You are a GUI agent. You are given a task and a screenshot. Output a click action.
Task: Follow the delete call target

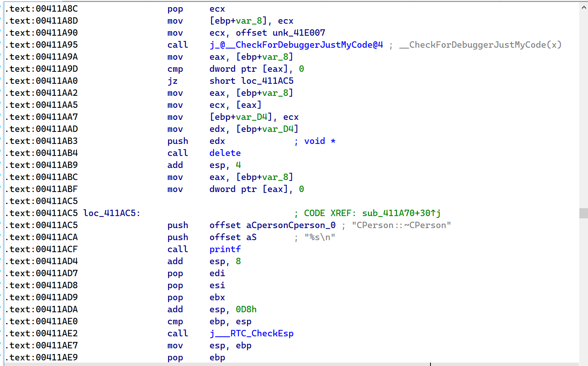[225, 153]
